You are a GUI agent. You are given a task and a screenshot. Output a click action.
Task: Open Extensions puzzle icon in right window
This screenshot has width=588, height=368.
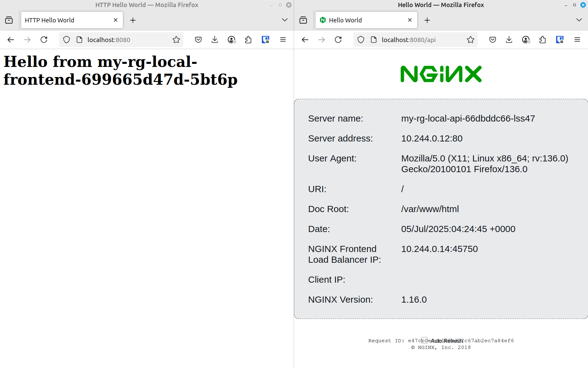click(543, 40)
